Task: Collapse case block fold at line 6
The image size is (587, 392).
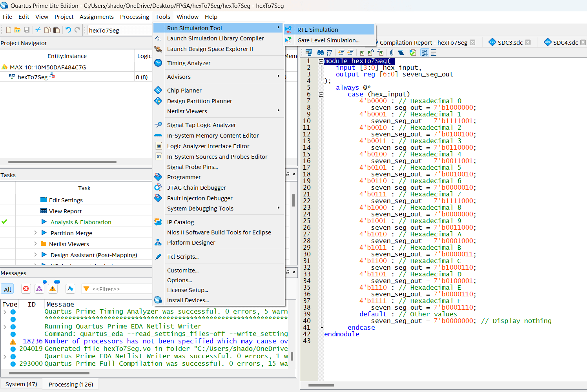Action: (x=321, y=94)
